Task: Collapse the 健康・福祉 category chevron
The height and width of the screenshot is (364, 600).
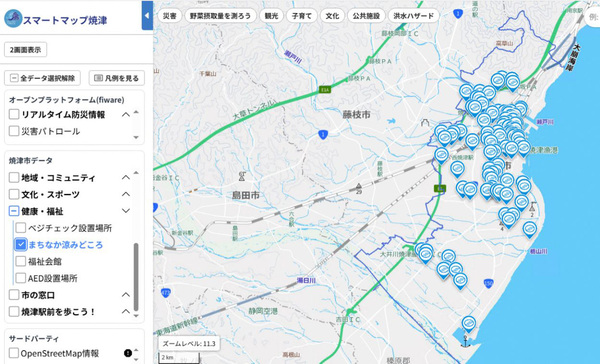Action: click(x=126, y=211)
